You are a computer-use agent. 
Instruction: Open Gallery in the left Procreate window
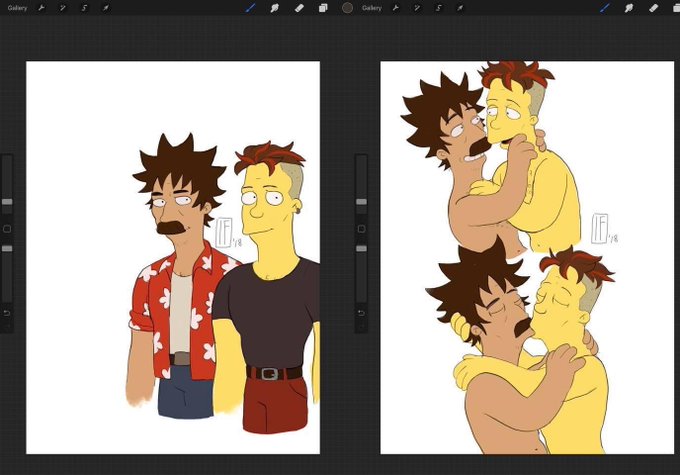tap(17, 8)
